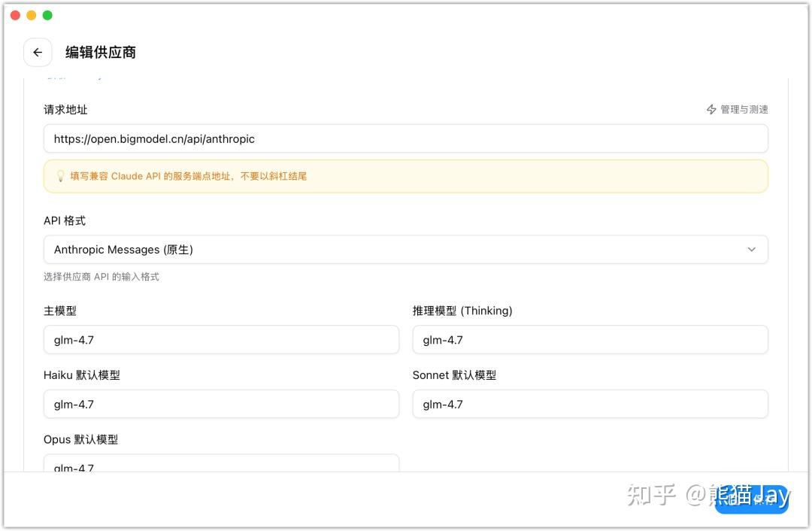
Task: Edit the 推理模型 (Thinking) field
Action: (x=590, y=340)
